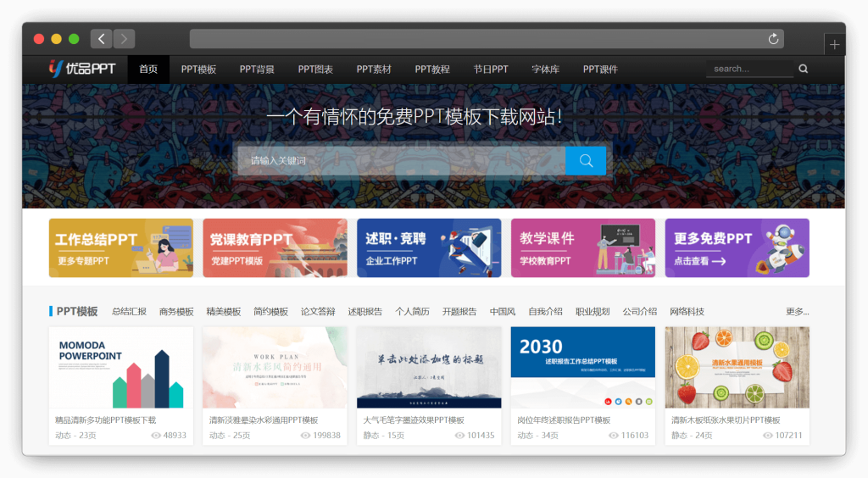Open the PPT教程 nav menu item
The image size is (868, 478).
(432, 69)
